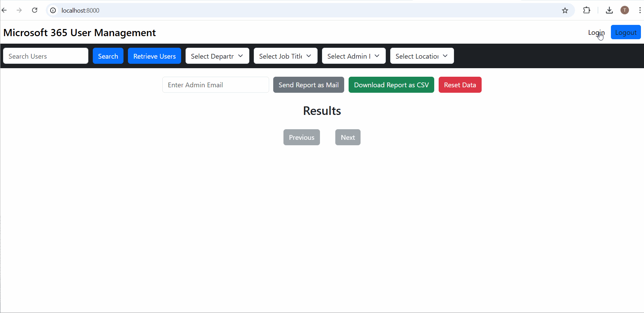Go forward in browser history
Screen dimensions: 644x313
click(19, 10)
